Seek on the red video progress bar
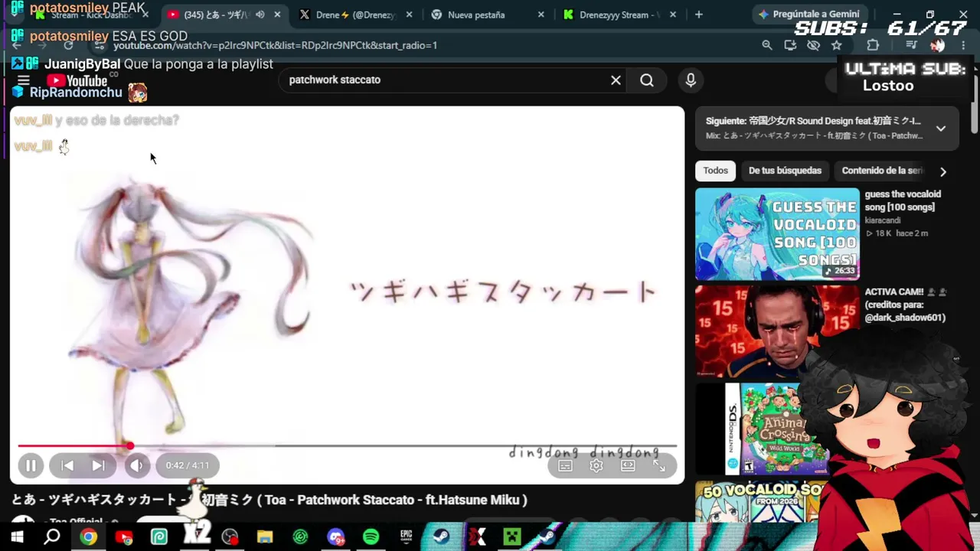The width and height of the screenshot is (980, 551). point(347,445)
